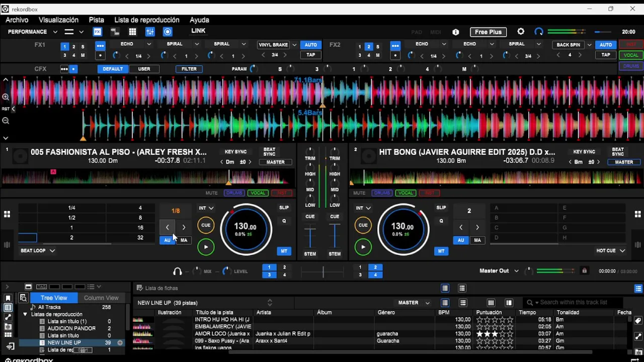Open the Master Out dropdown

[x=499, y=271]
